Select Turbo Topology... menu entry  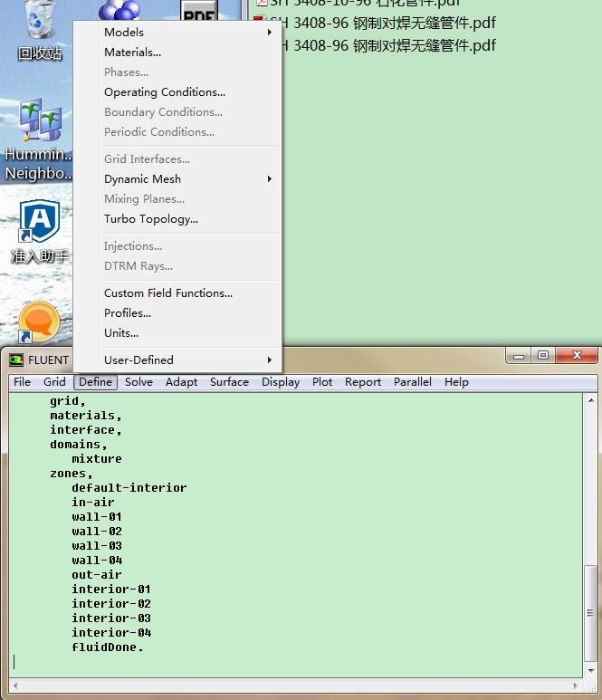point(177,219)
